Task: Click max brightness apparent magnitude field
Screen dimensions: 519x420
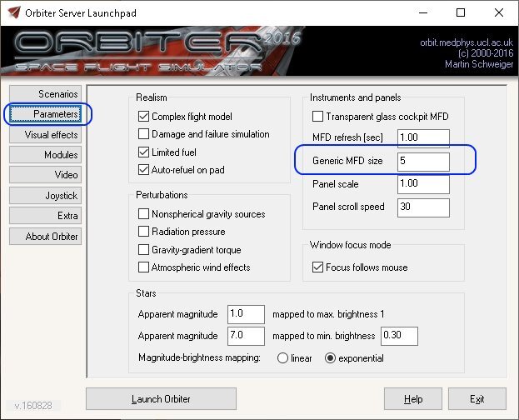Action: click(246, 314)
